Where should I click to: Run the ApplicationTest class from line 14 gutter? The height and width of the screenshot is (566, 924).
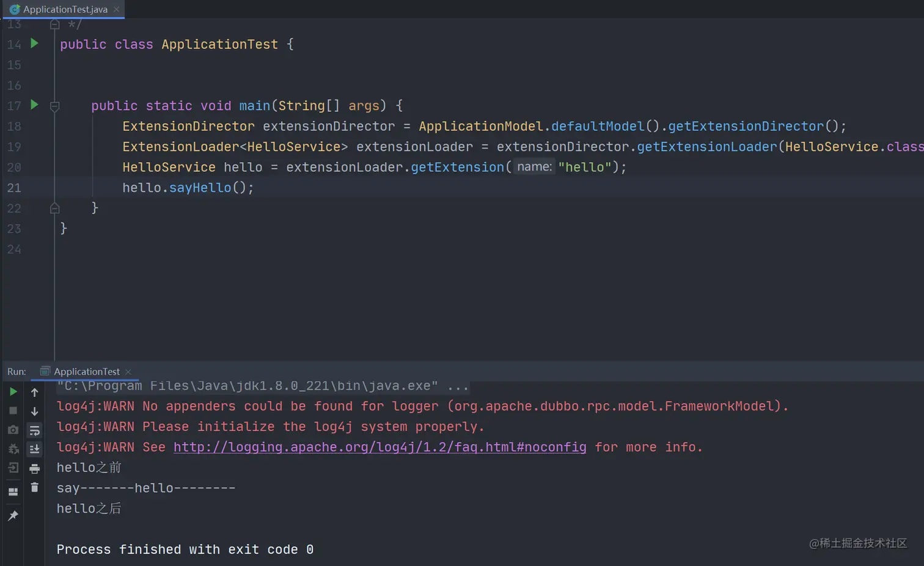click(34, 43)
